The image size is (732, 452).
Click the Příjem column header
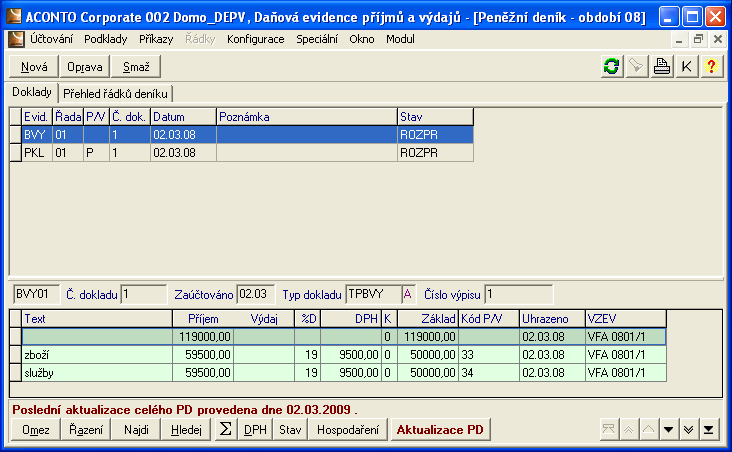pyautogui.click(x=203, y=319)
